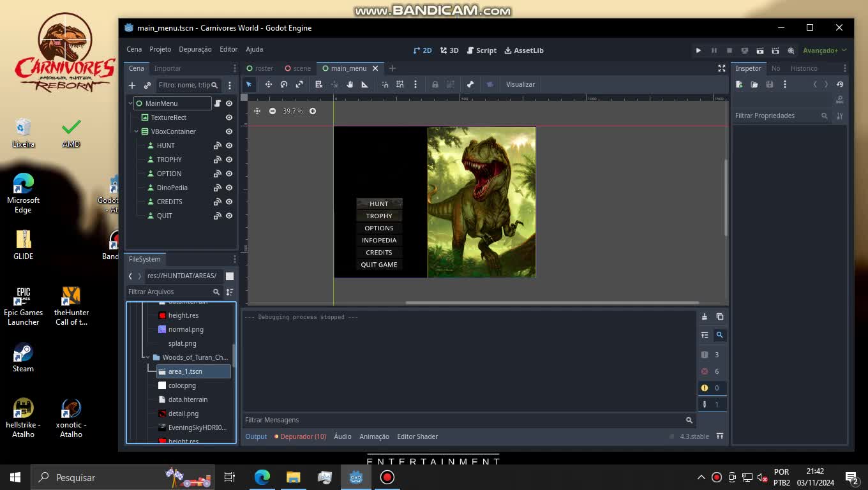This screenshot has height=490, width=868.
Task: Open the Depurador bottom panel
Action: pyautogui.click(x=300, y=436)
